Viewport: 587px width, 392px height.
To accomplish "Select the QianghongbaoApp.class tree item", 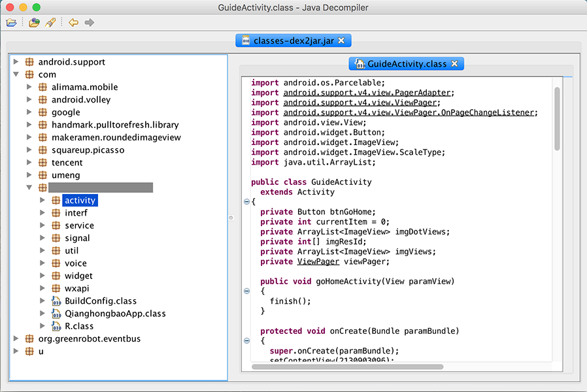I will click(115, 314).
